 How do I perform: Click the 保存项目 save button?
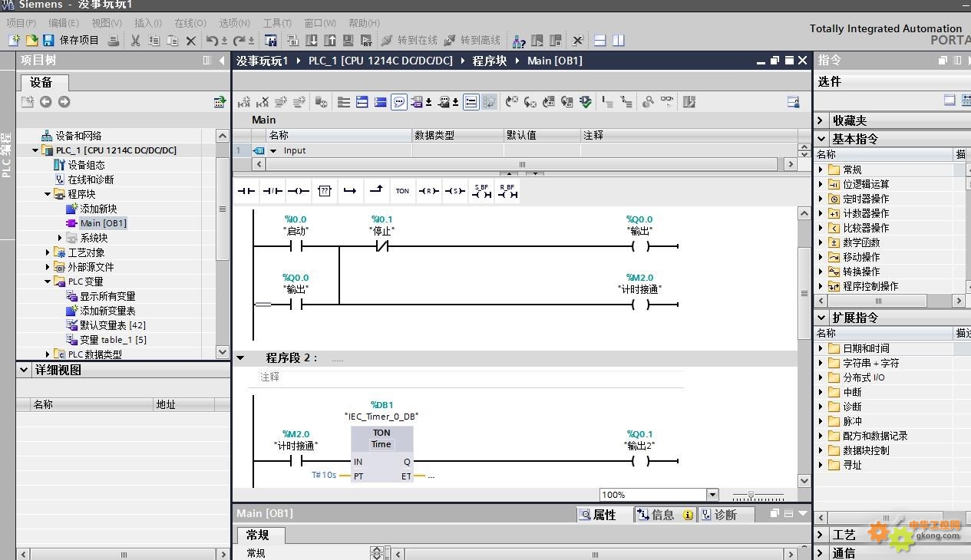pyautogui.click(x=71, y=41)
